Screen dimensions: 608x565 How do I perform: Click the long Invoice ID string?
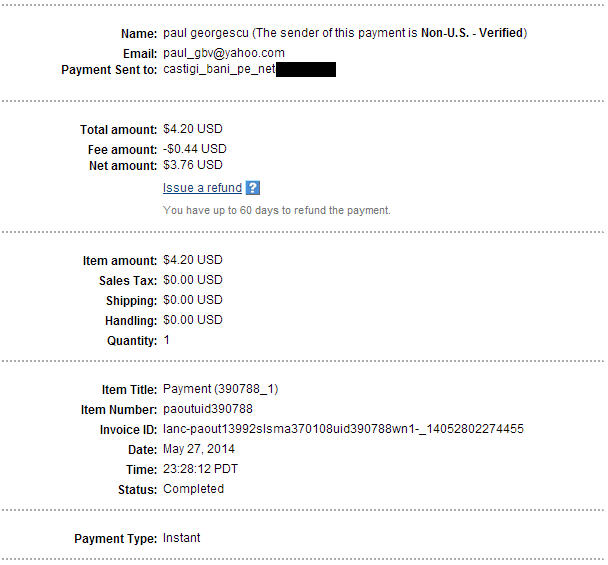point(343,429)
